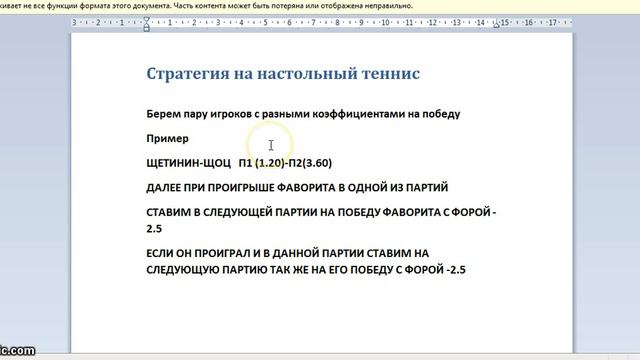This screenshot has height=360, width=640.
Task: Click the line "СТАВИМ В СЛЕДУЮЩЕЙ ПАРТИИ НА ПОБЕДУ ФАВОРИТА С ФОРОЙ"
Action: [321, 212]
